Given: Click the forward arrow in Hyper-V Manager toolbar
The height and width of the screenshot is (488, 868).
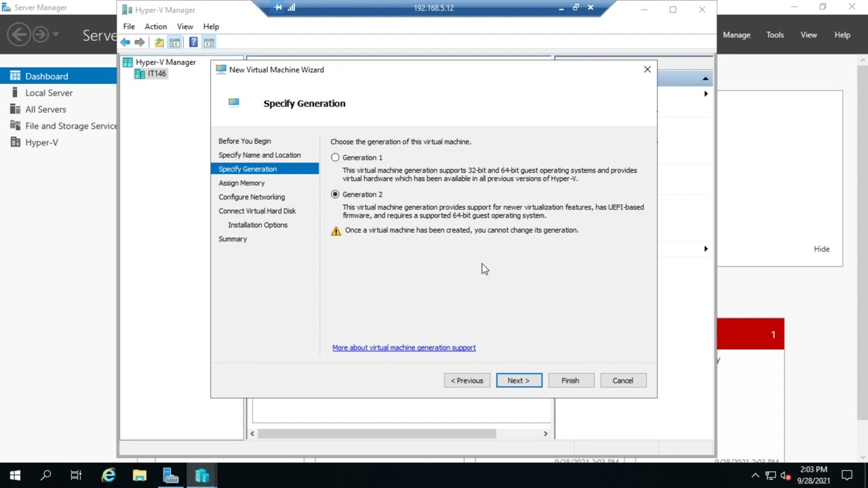Looking at the screenshot, I should click(x=140, y=42).
